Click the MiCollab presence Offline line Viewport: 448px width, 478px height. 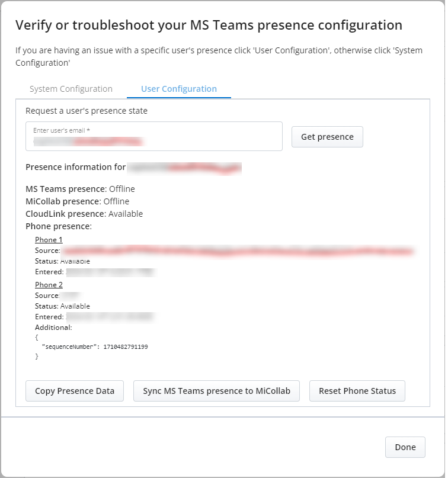pos(77,201)
